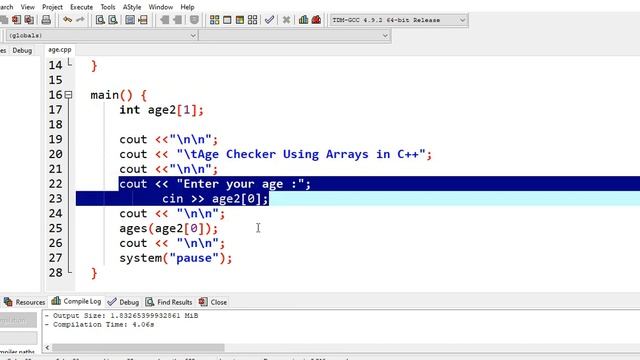
Task: Click the 'Compilation Time: 4.06s' log line
Action: (x=100, y=324)
